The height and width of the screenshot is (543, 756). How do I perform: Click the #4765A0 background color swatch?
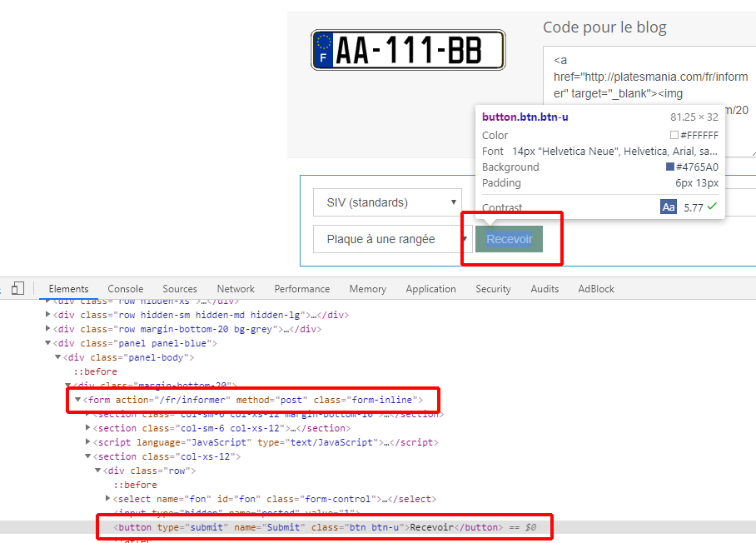point(670,167)
